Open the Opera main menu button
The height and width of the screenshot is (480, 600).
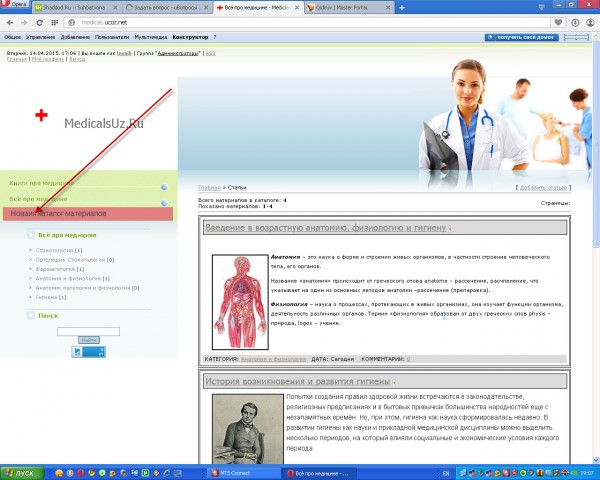point(15,4)
